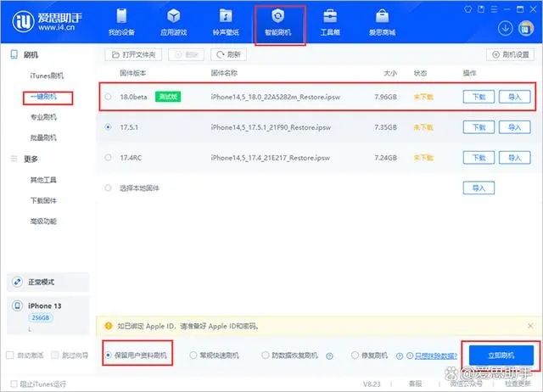The image size is (543, 392).
Task: Select the iPhone 13 device entry
Action: [x=48, y=315]
